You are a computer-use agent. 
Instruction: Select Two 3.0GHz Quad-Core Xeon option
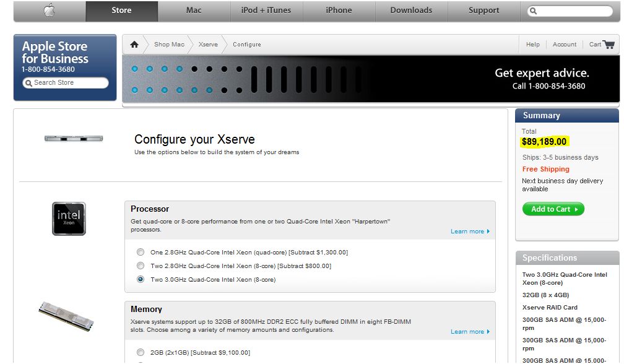[141, 279]
